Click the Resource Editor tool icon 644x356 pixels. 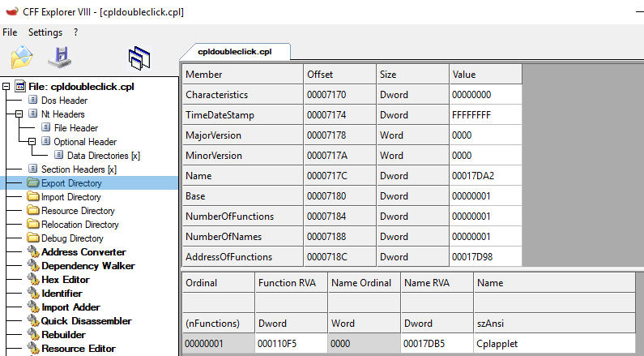[33, 348]
